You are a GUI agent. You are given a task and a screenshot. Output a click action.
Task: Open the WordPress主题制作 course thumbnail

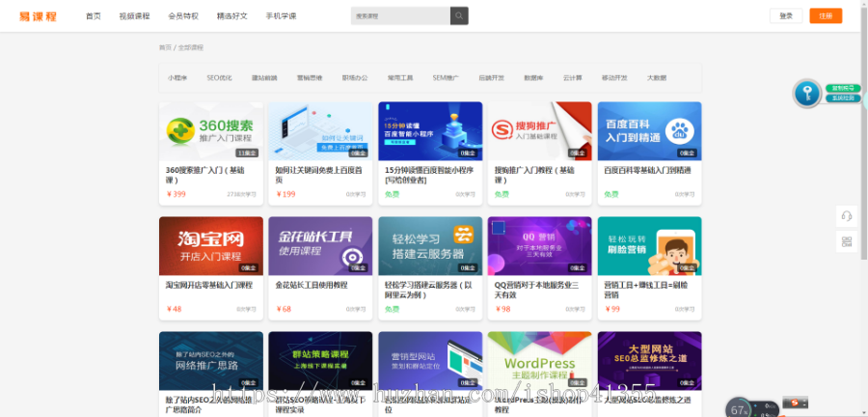[x=540, y=361]
